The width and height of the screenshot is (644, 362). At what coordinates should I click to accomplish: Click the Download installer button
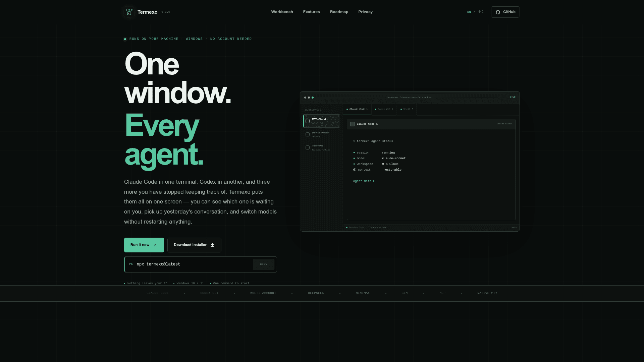tap(194, 245)
